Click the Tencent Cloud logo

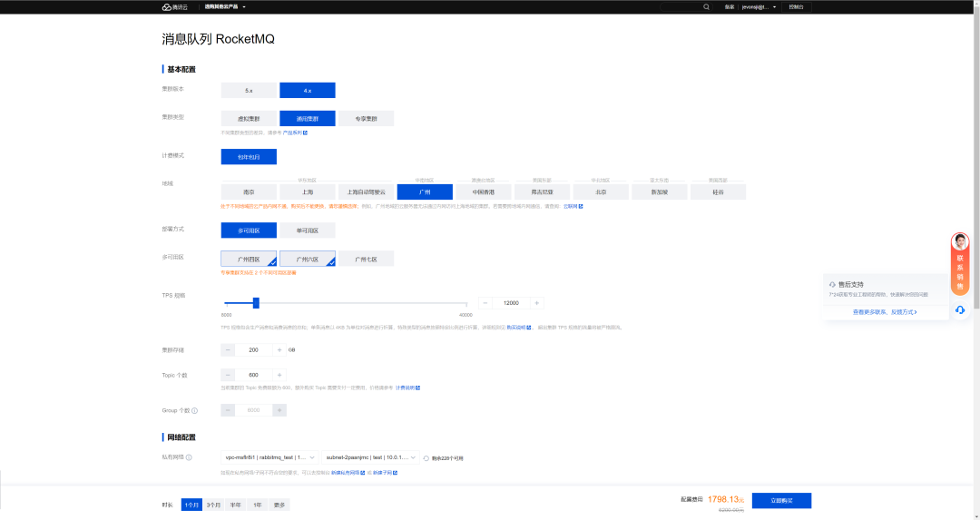(175, 7)
